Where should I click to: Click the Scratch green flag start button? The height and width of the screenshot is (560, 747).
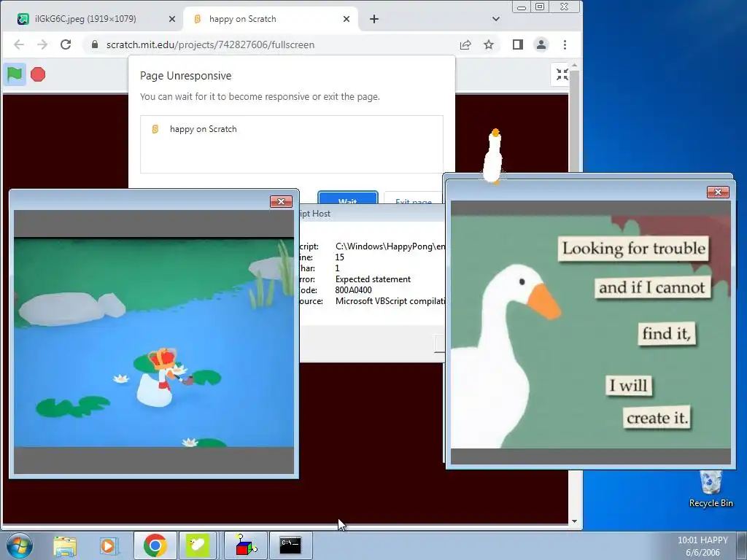pos(15,75)
